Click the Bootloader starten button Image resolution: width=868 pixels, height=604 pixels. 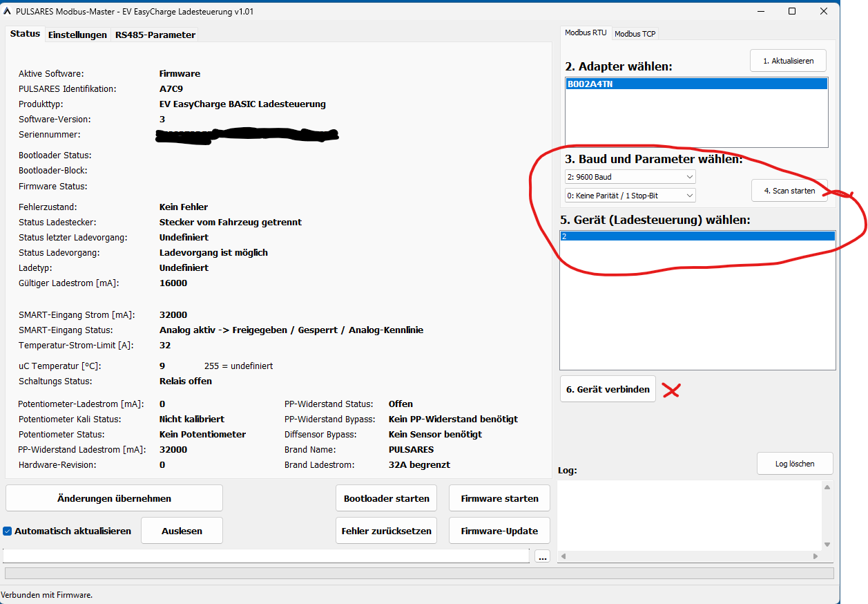[387, 498]
